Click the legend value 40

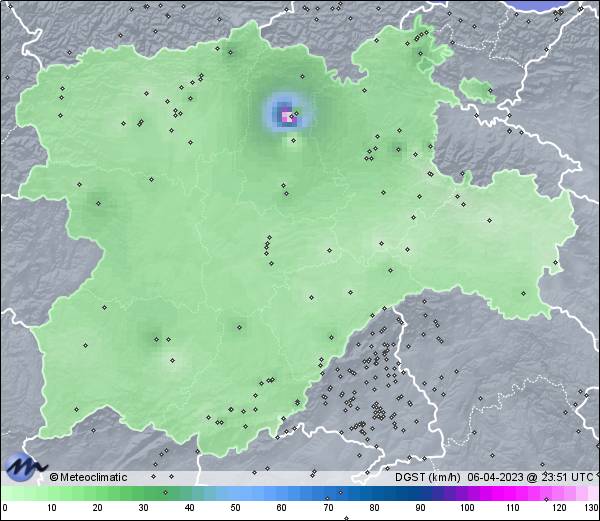[x=189, y=508]
